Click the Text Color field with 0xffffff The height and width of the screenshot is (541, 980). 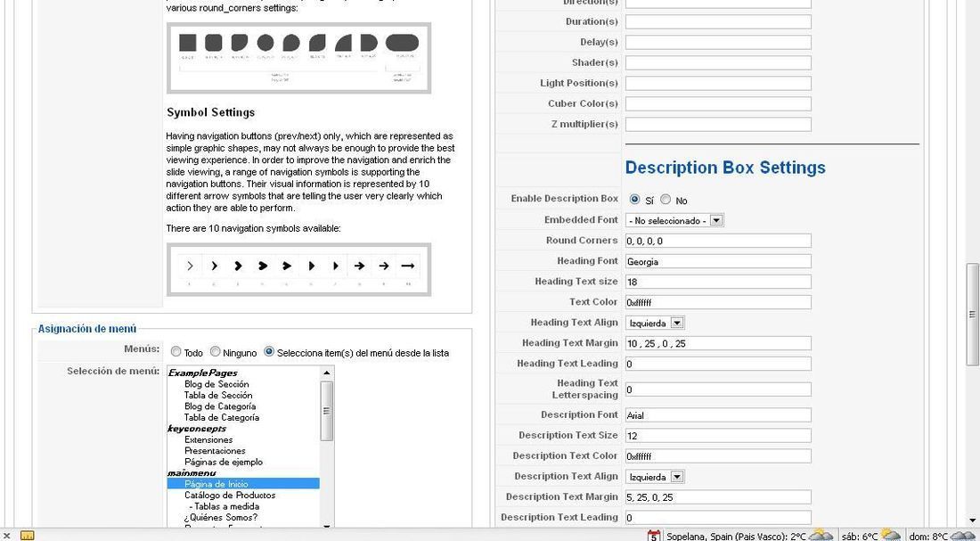tap(718, 302)
